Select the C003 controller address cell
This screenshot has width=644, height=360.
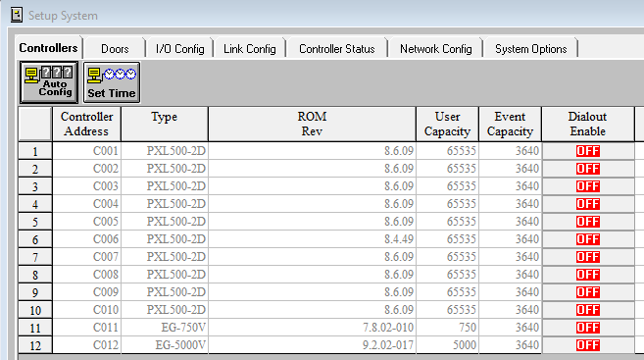point(86,186)
